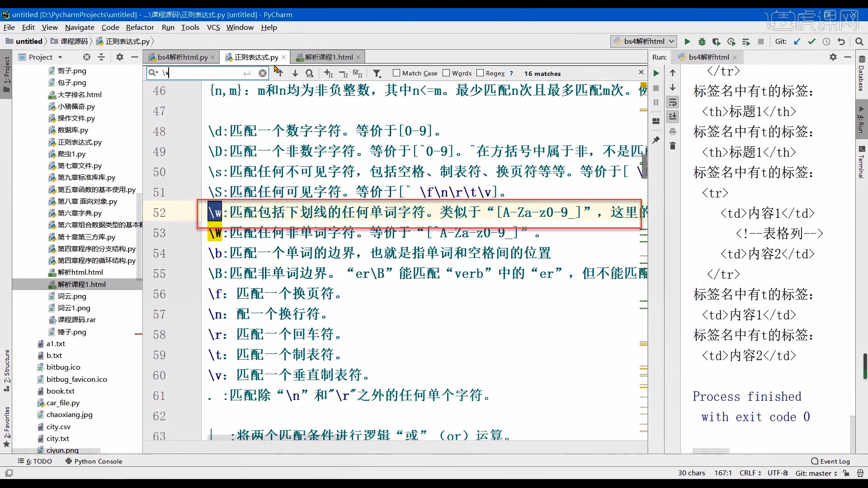Open the Python Console tool window
Viewport: 868px width, 488px height.
click(x=94, y=461)
